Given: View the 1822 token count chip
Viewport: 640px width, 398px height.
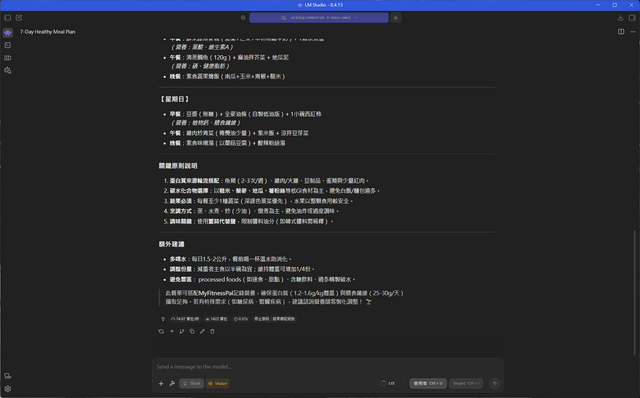Looking at the screenshot, I should 217,319.
